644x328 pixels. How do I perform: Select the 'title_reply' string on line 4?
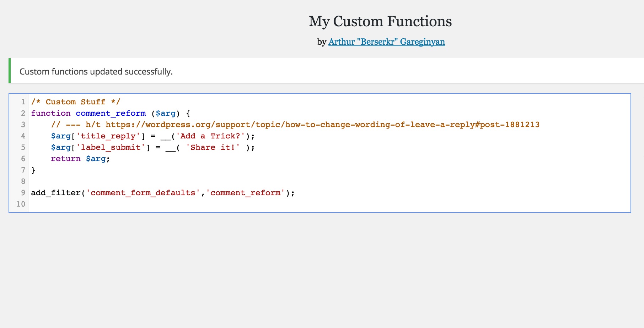tap(108, 136)
